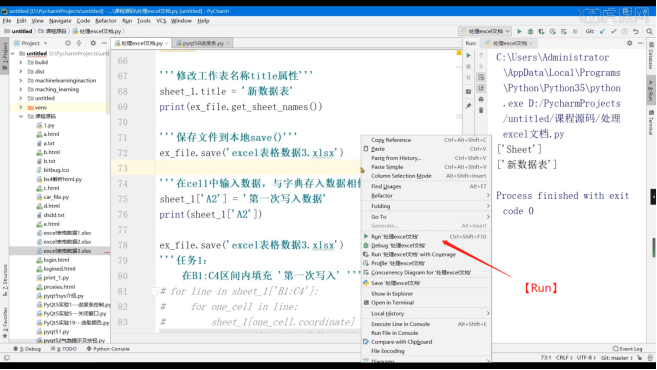Open the Event Log
Viewport: 657px width, 370px height.
click(x=628, y=349)
